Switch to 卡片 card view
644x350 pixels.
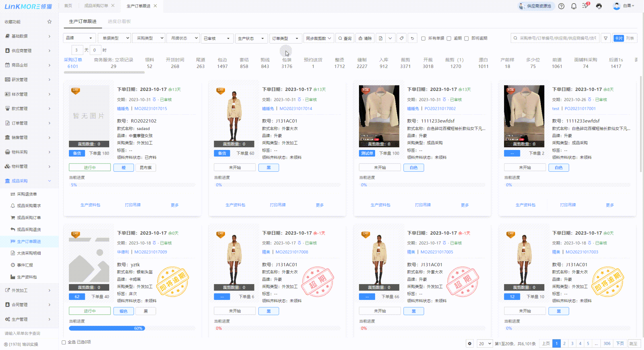(x=619, y=38)
